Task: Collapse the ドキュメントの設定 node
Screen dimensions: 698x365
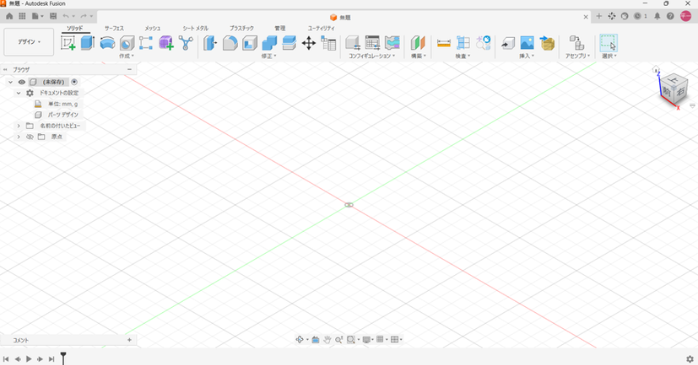Action: [x=19, y=93]
